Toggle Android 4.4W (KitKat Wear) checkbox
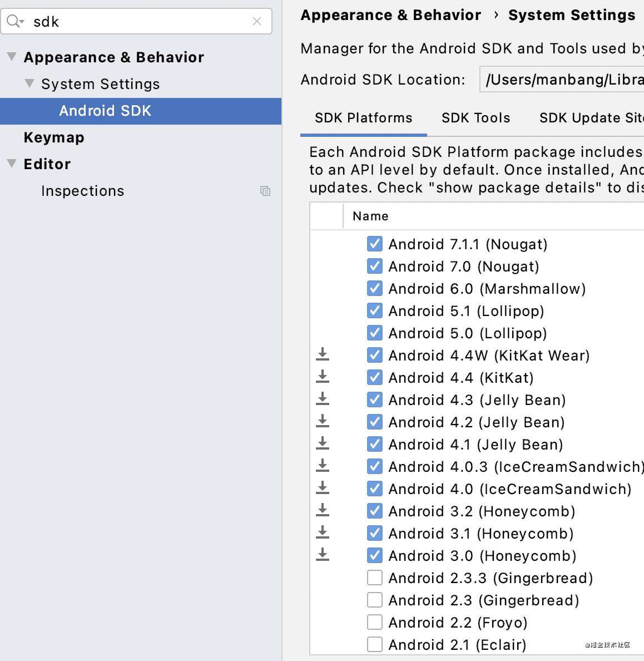Viewport: 644px width, 661px height. [x=375, y=355]
